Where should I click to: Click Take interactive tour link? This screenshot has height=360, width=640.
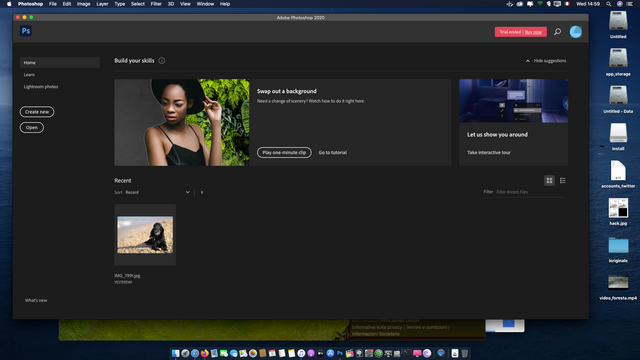tap(489, 152)
